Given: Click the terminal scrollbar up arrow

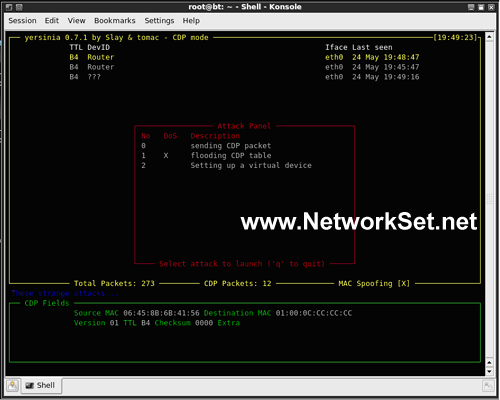Looking at the screenshot, I should point(489,36).
